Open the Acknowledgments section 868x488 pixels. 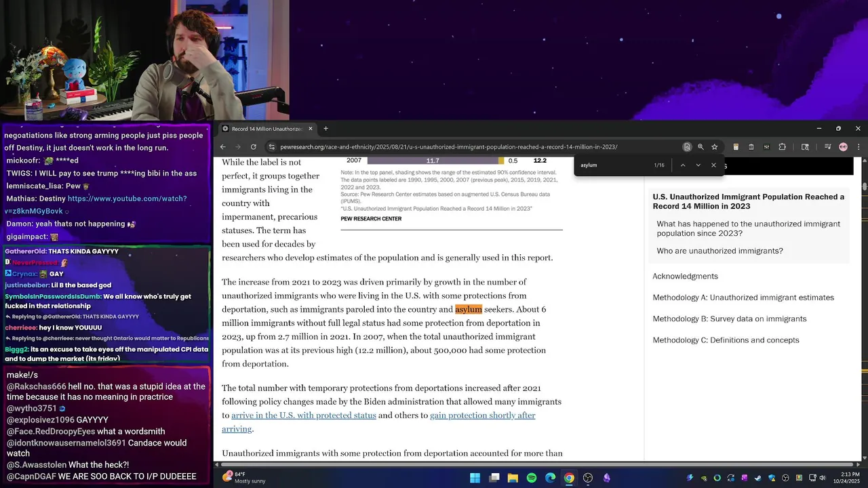[x=685, y=277]
